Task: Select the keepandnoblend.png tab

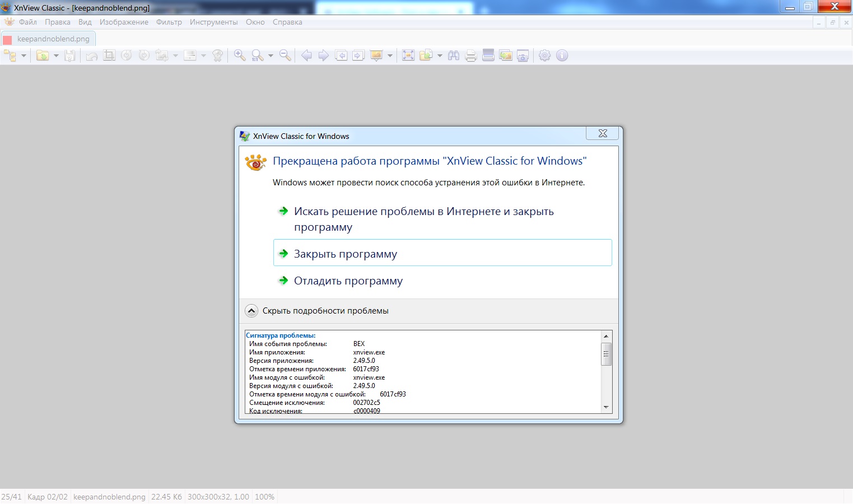Action: 48,39
